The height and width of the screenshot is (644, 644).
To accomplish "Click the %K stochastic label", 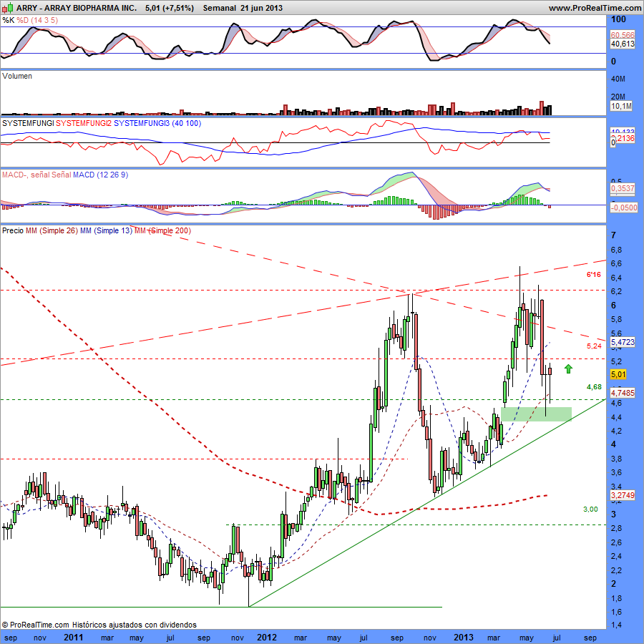I will click(8, 20).
